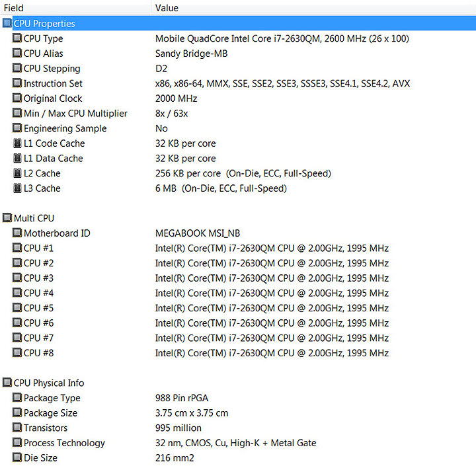This screenshot has width=476, height=468.
Task: Select the '3.75 cm x 3.75 cm' value
Action: point(192,413)
